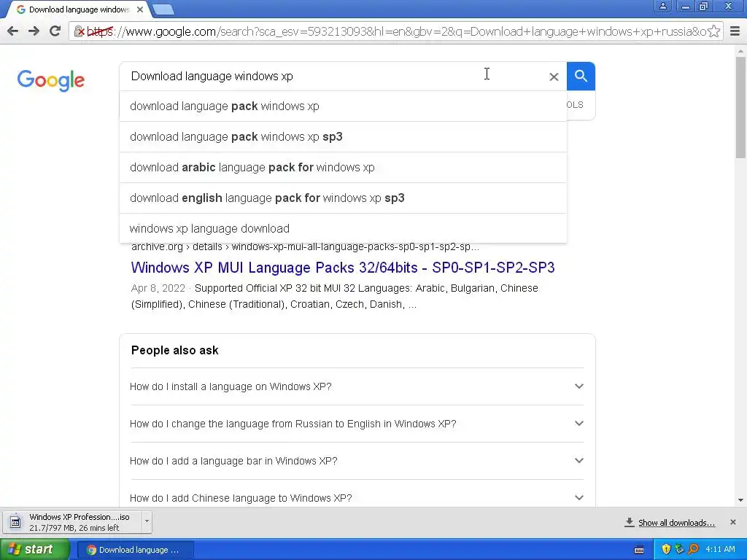Open the Google logo homepage link

pyautogui.click(x=51, y=80)
